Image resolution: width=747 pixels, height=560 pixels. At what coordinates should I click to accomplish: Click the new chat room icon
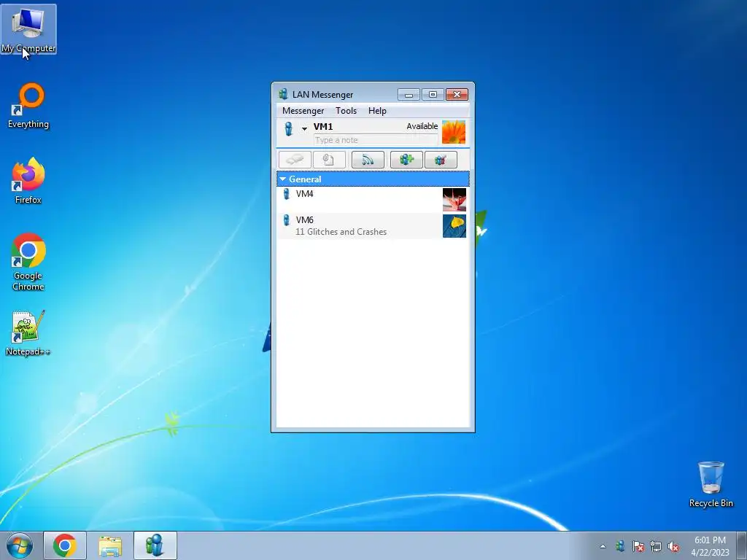[x=406, y=160]
